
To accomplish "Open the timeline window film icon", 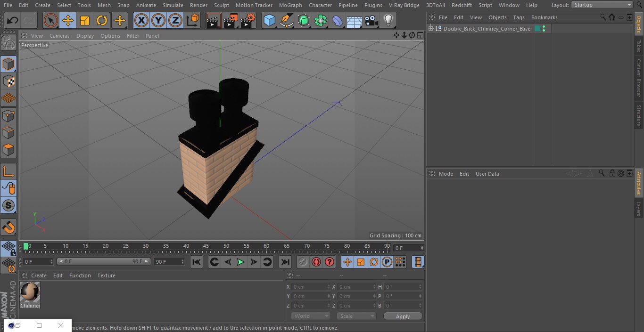I will tap(418, 262).
